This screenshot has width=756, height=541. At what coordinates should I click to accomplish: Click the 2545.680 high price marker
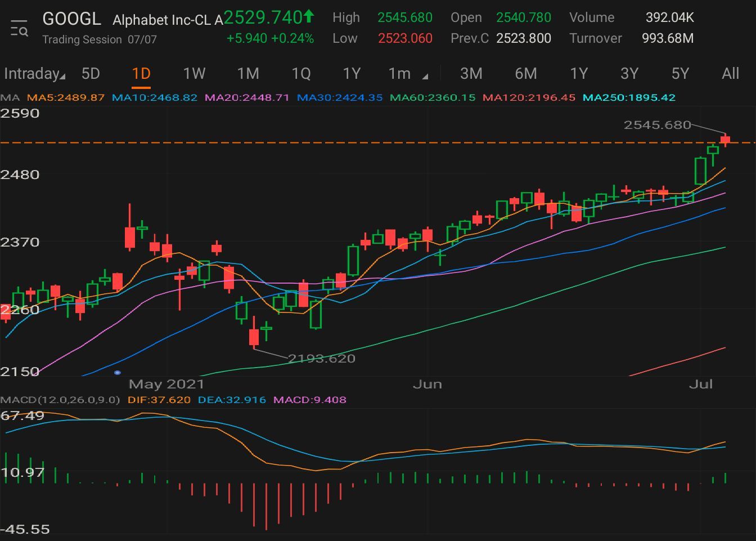point(657,125)
